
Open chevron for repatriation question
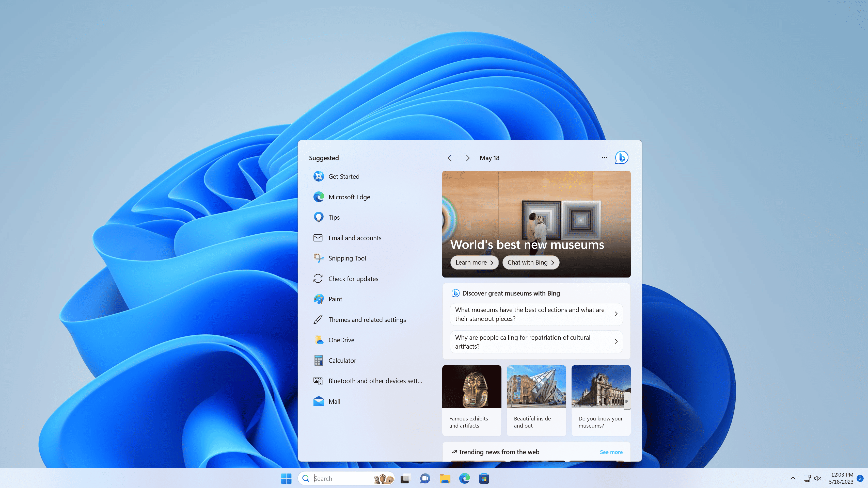616,341
